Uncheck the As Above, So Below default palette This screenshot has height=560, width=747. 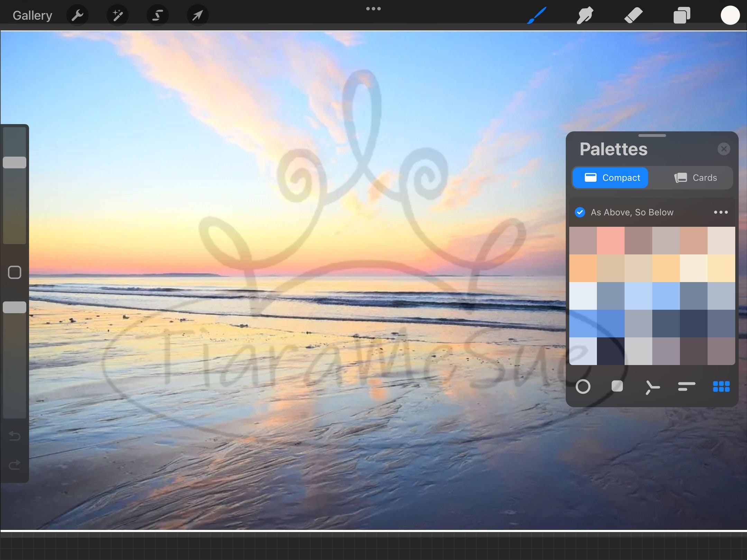coord(580,212)
